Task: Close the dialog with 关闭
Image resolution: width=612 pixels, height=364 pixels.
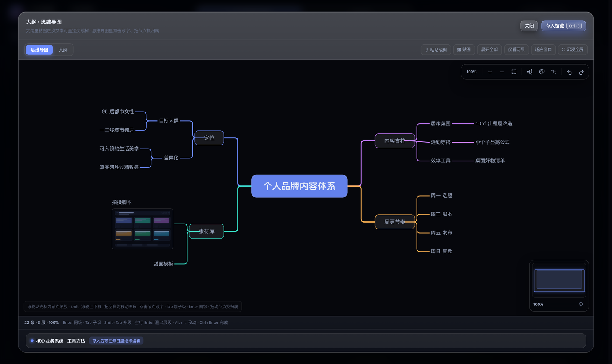Action: (x=529, y=26)
